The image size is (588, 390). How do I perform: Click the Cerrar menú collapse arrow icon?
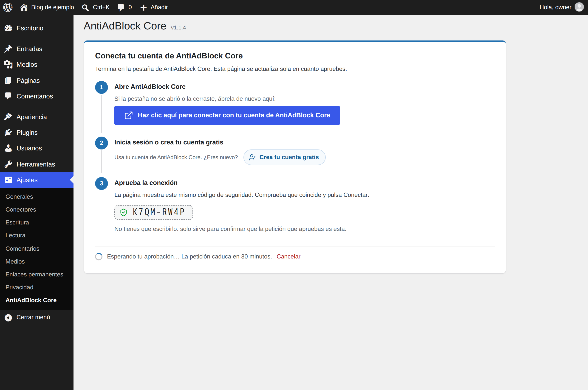pyautogui.click(x=8, y=318)
